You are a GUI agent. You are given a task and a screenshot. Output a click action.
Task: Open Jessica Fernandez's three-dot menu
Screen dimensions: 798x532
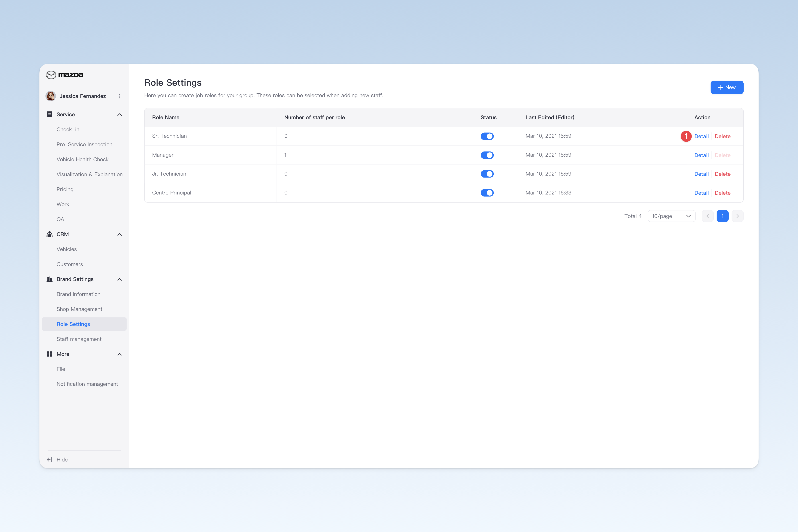tap(119, 96)
